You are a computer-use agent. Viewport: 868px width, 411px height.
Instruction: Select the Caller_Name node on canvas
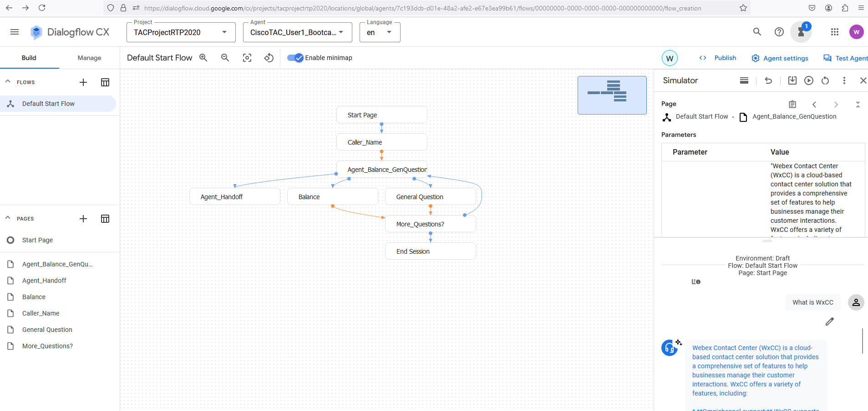click(x=381, y=142)
